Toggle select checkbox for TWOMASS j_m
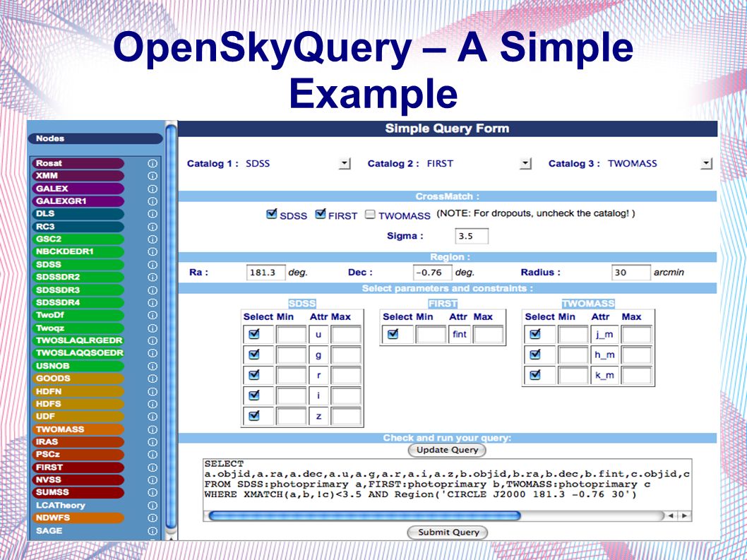 (535, 333)
